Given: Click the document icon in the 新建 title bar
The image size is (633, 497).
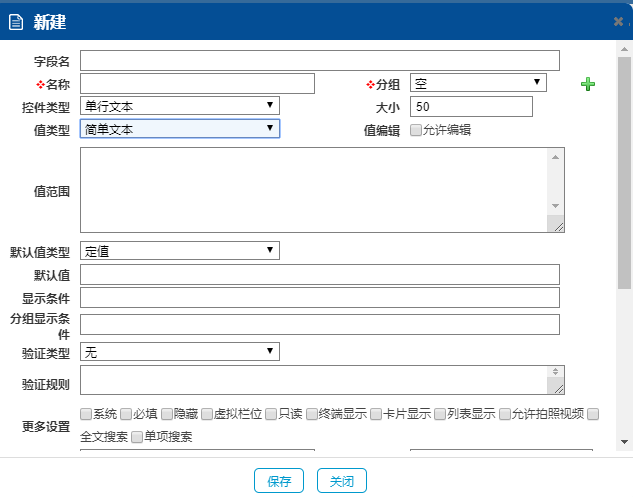Looking at the screenshot, I should click(x=16, y=21).
